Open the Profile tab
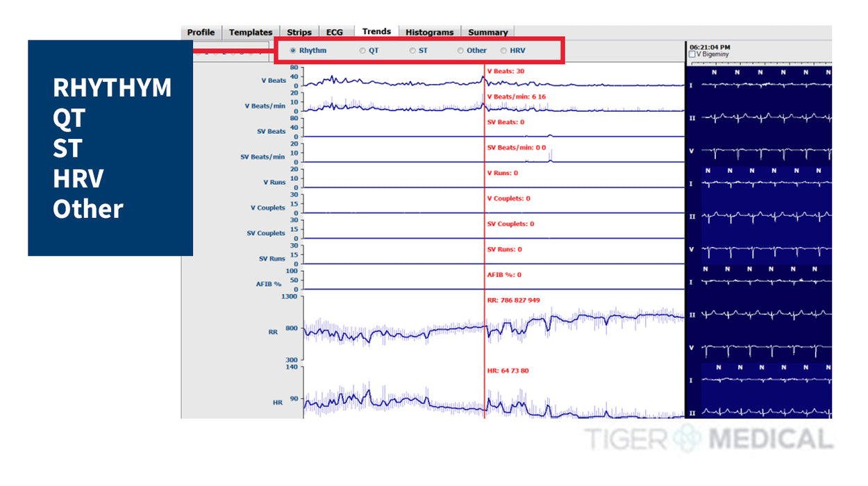Viewport: 868px width, 486px height. coord(201,33)
